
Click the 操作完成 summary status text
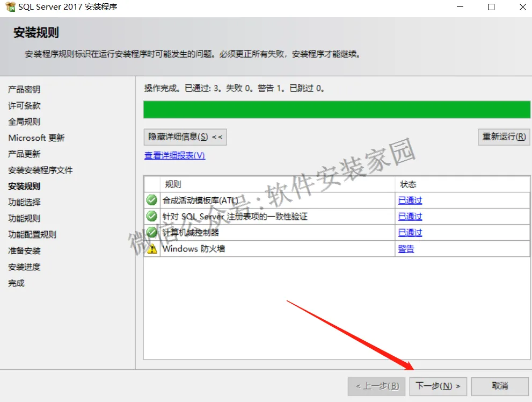pos(234,89)
